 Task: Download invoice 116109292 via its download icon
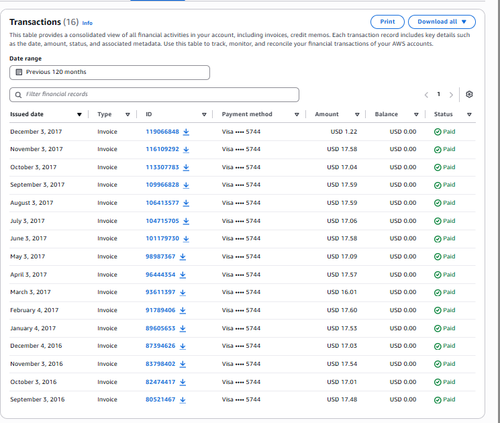[186, 150]
